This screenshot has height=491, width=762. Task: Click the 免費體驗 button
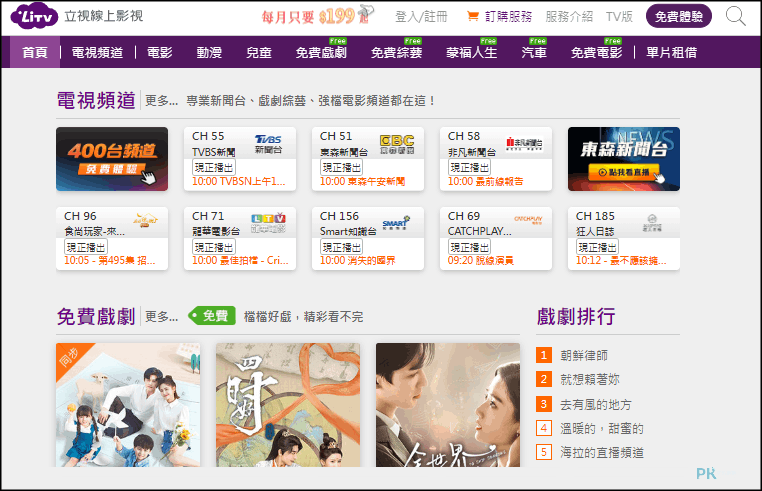coord(678,17)
